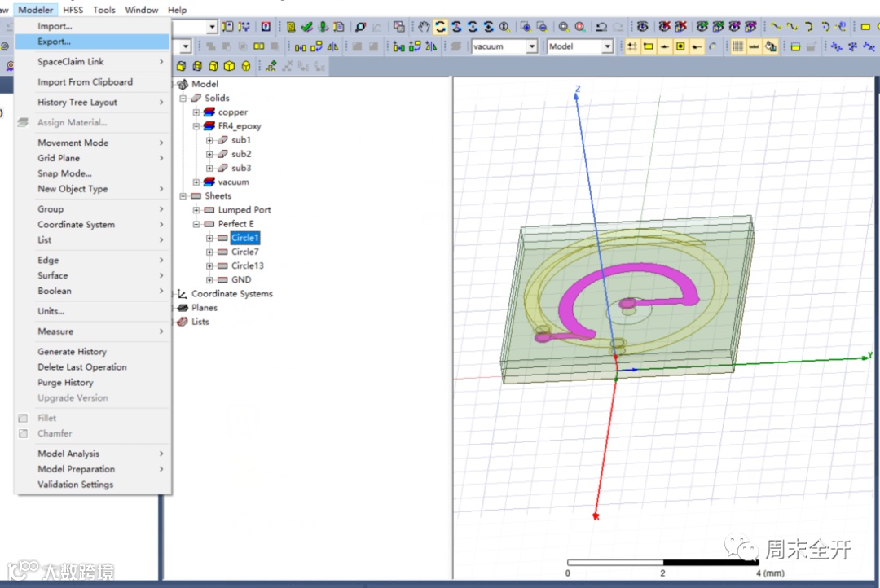Click the Fit All view icon

click(564, 26)
